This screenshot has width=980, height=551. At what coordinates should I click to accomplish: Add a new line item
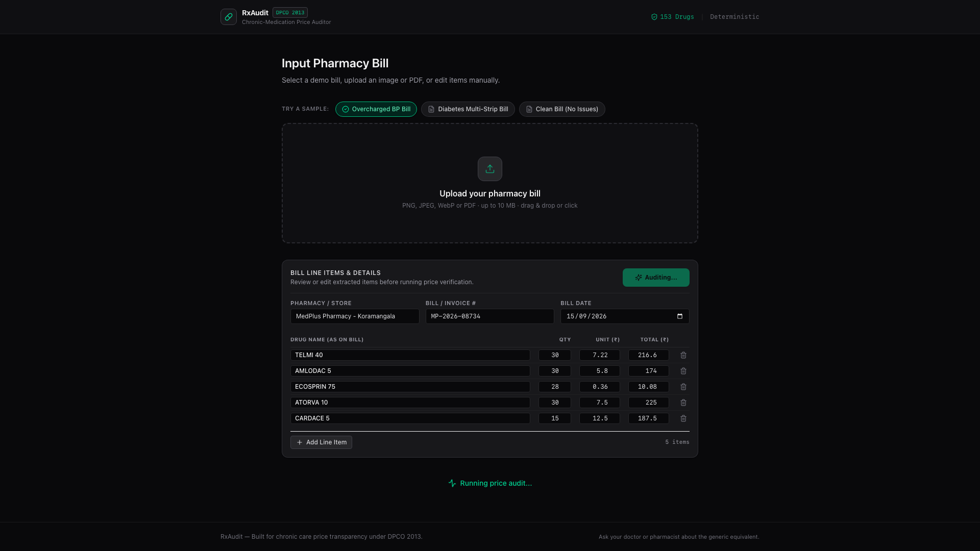tap(321, 442)
